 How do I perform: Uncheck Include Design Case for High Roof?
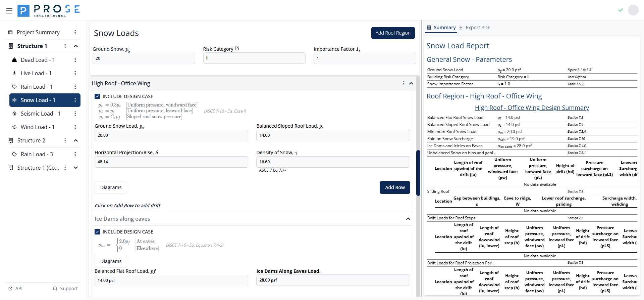click(x=97, y=96)
